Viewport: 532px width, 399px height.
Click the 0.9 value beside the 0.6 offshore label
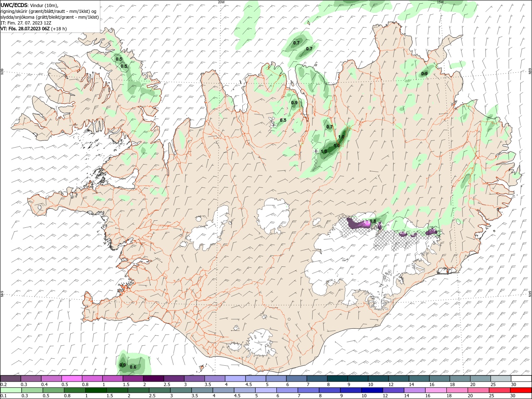[123, 365]
